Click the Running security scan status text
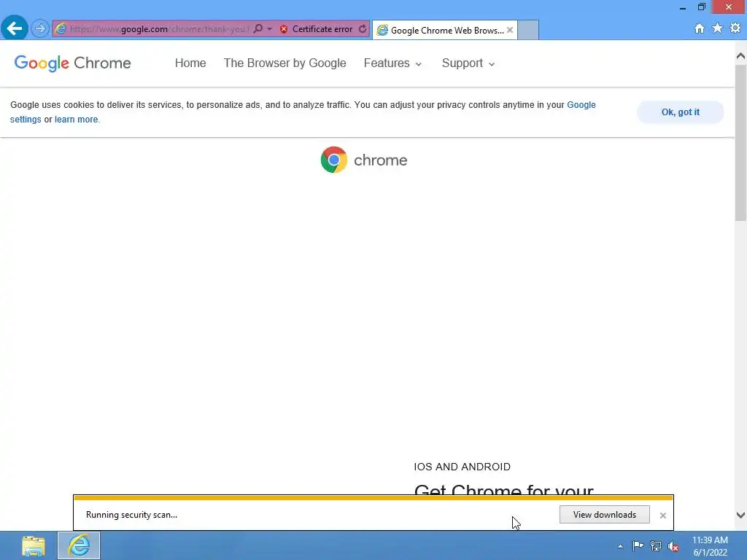The height and width of the screenshot is (560, 747). (x=131, y=515)
